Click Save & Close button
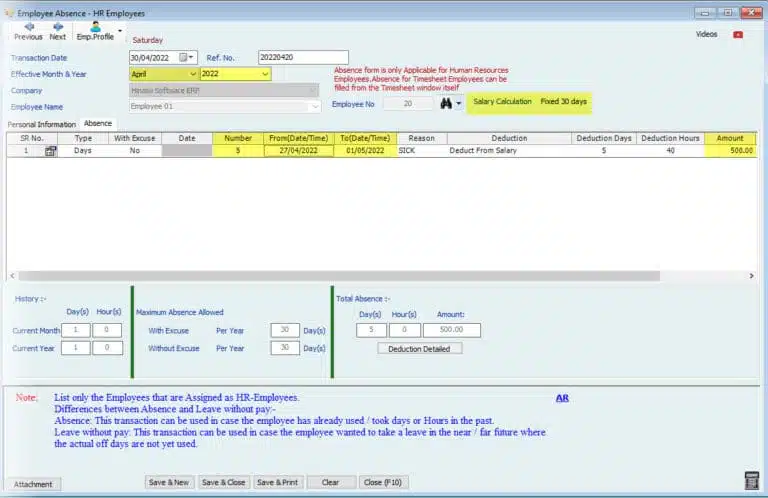 tap(224, 482)
